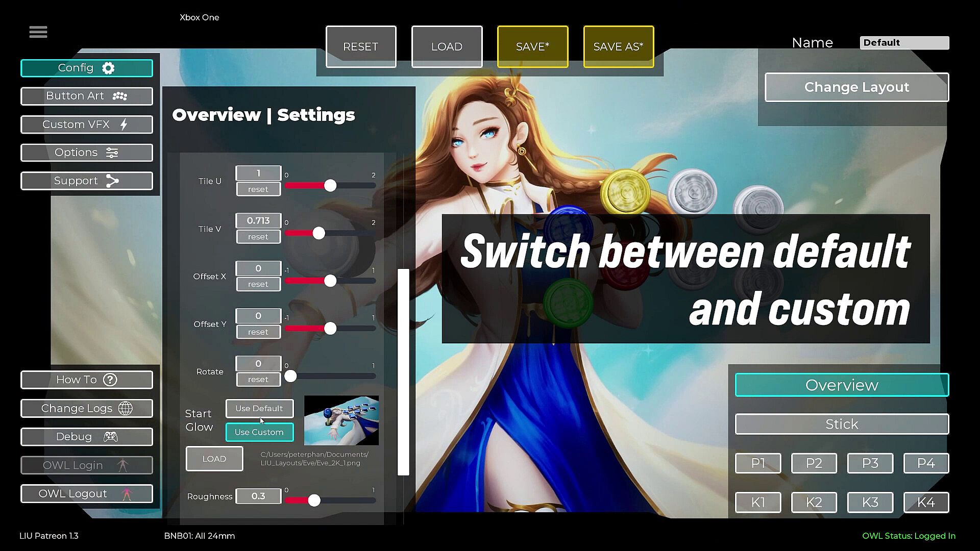Image resolution: width=980 pixels, height=551 pixels.
Task: Reset the Tile V value
Action: (258, 237)
